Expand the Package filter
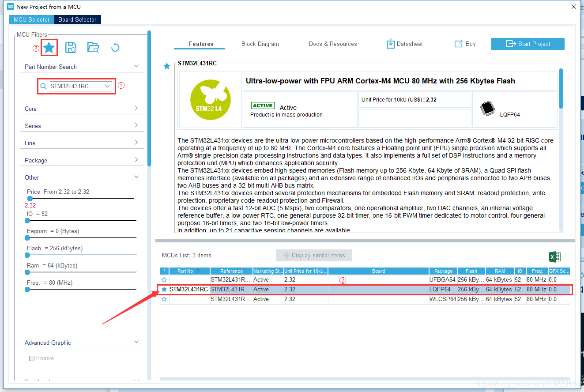The image size is (584, 392). 136,160
